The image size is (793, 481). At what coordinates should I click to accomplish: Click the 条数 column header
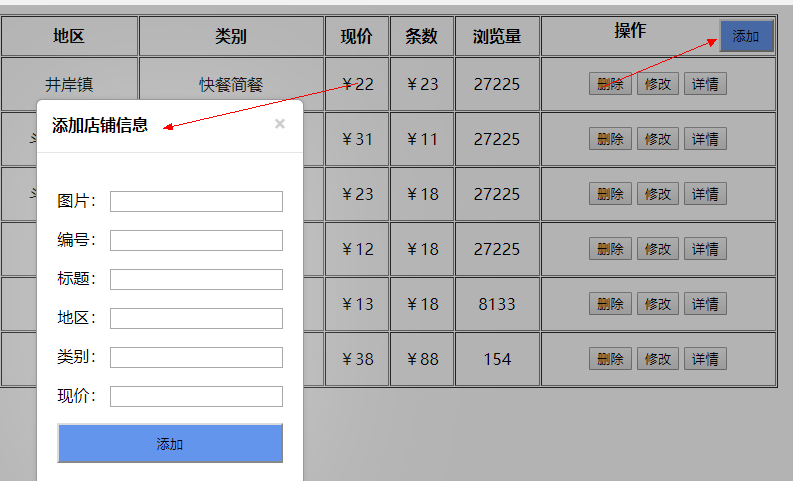click(x=421, y=36)
